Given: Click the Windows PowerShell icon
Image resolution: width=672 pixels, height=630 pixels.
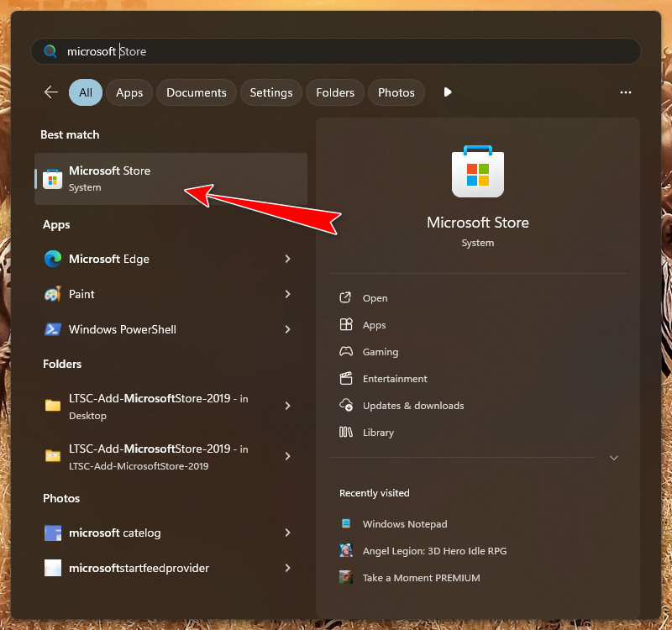Looking at the screenshot, I should tap(53, 329).
